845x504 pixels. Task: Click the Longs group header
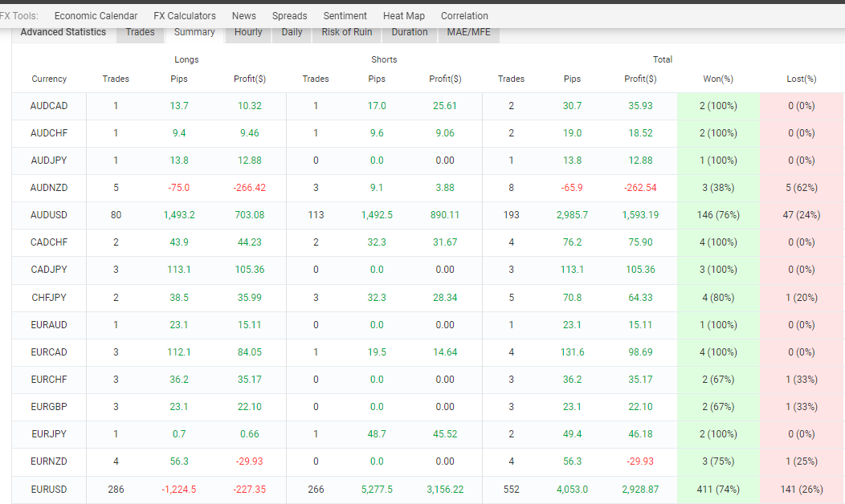click(186, 59)
